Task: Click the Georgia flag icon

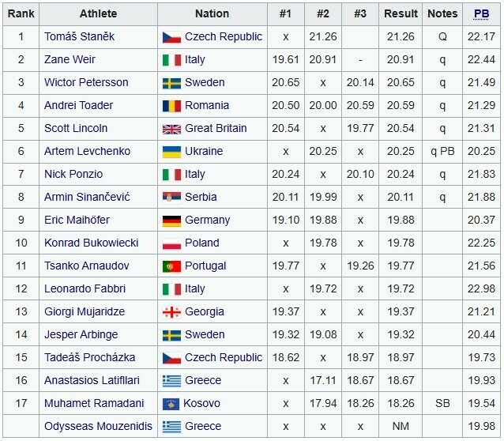Action: 171,312
